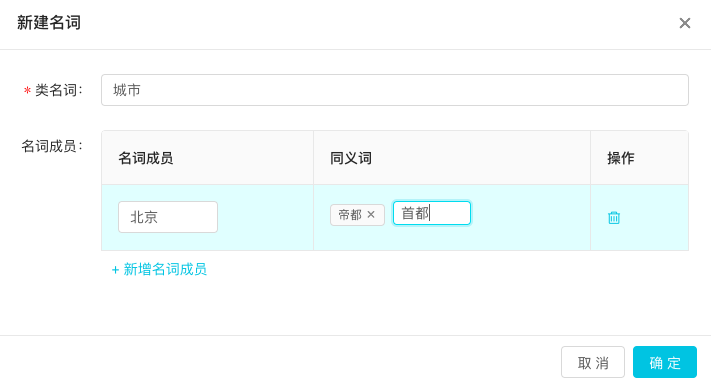711x383 pixels.
Task: Click the 同义词 column header
Action: (351, 158)
